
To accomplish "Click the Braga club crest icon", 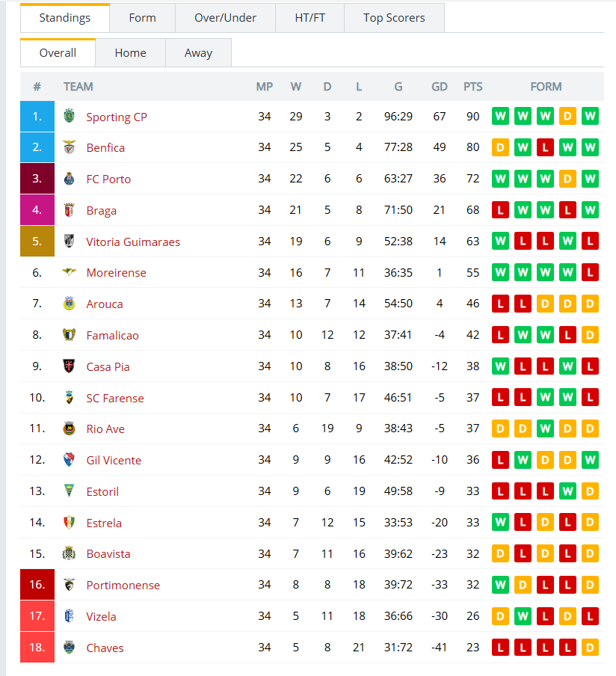I will click(x=69, y=210).
